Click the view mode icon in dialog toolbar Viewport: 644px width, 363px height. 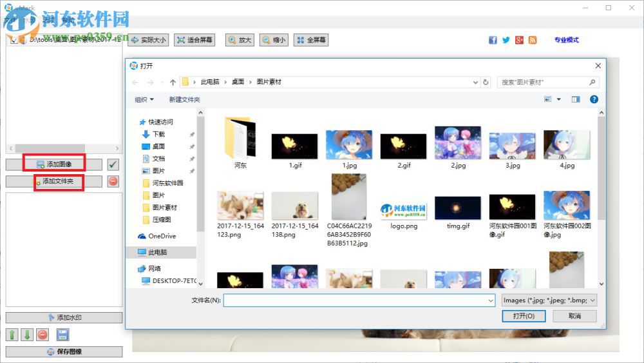pyautogui.click(x=548, y=99)
